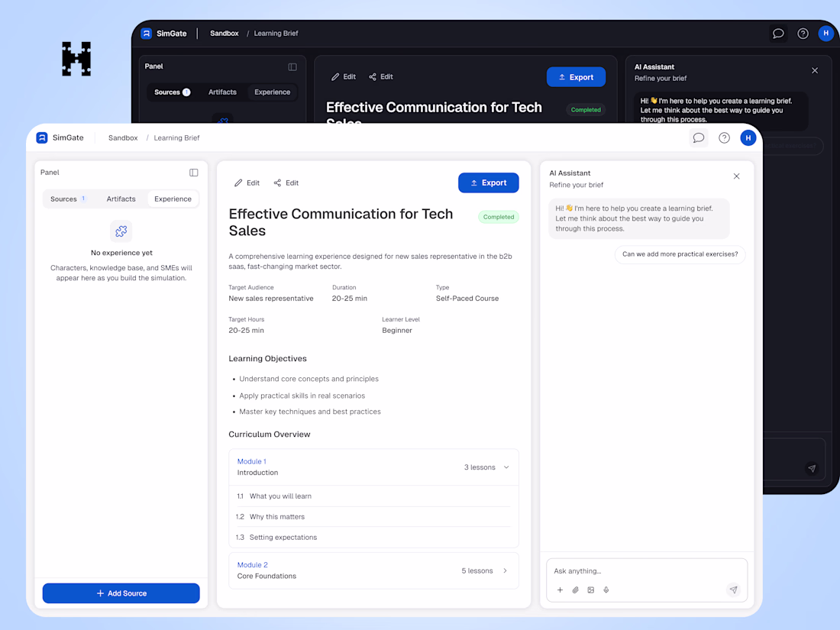Image resolution: width=840 pixels, height=630 pixels.
Task: Click the Module 2 label
Action: (x=252, y=564)
